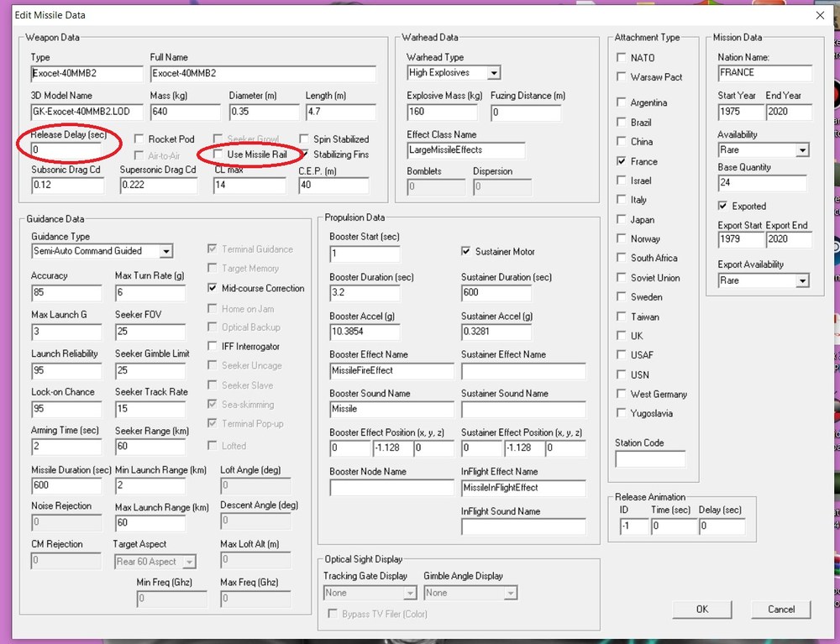The height and width of the screenshot is (644, 840).
Task: Click the Booster Start (sec) field
Action: pyautogui.click(x=365, y=254)
